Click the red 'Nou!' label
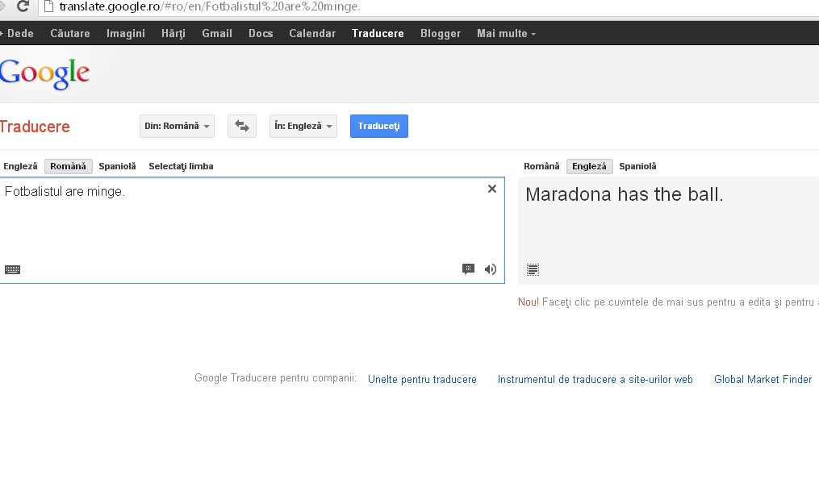The width and height of the screenshot is (819, 504). click(x=528, y=302)
